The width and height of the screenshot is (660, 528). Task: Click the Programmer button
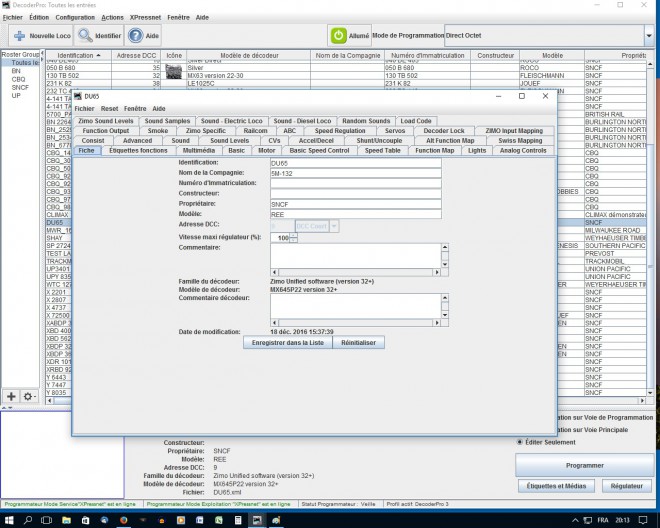point(585,465)
